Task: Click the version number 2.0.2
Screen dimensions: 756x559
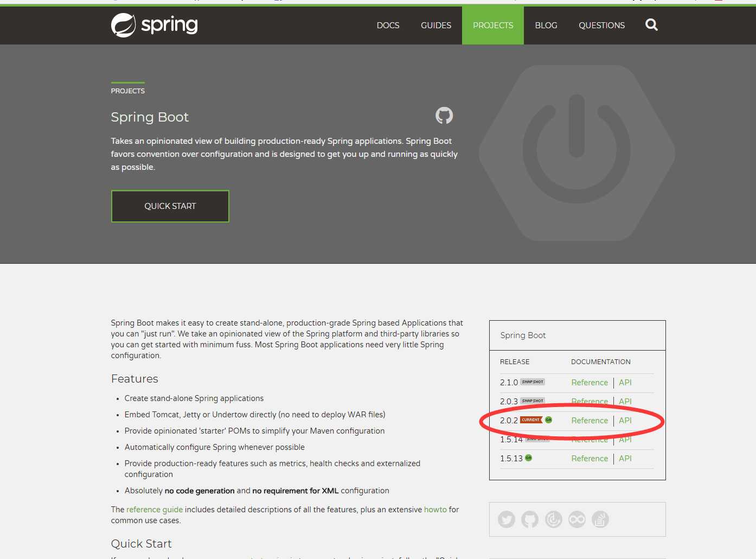Action: point(509,421)
